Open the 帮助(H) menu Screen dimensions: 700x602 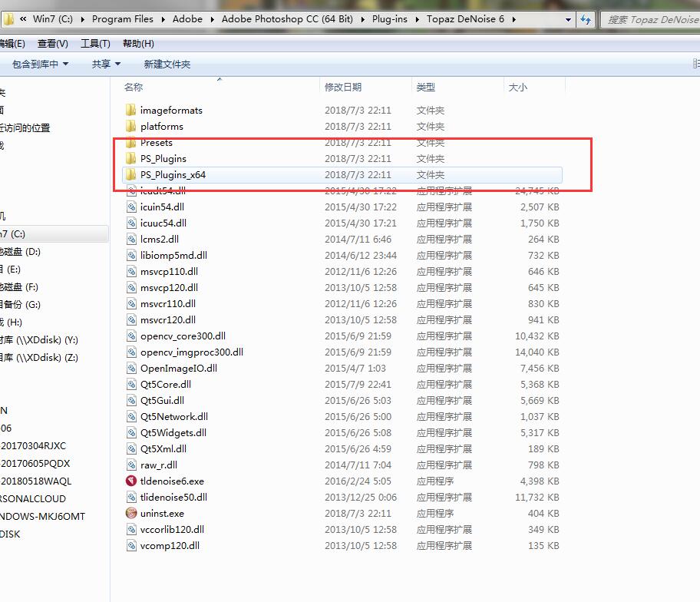coord(138,43)
